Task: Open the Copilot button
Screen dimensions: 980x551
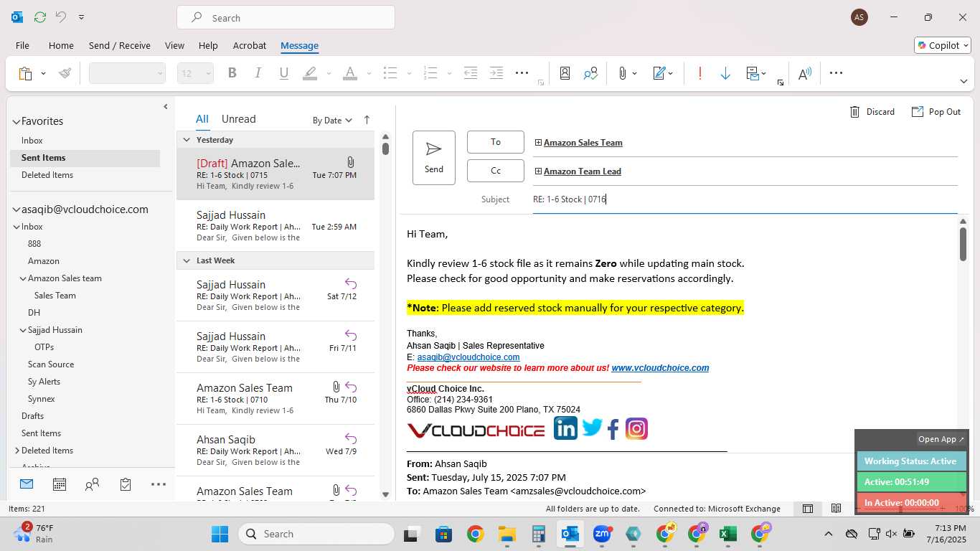Action: 942,45
